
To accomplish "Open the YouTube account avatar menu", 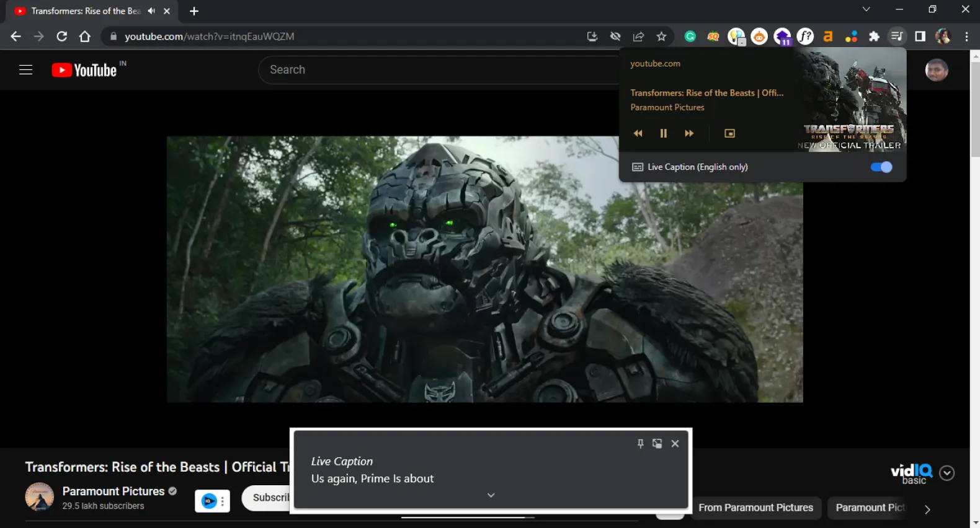I will pyautogui.click(x=937, y=70).
